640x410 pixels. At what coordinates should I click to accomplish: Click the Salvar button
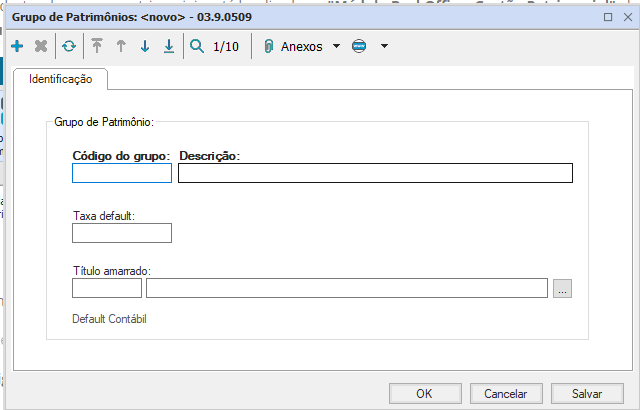point(589,393)
